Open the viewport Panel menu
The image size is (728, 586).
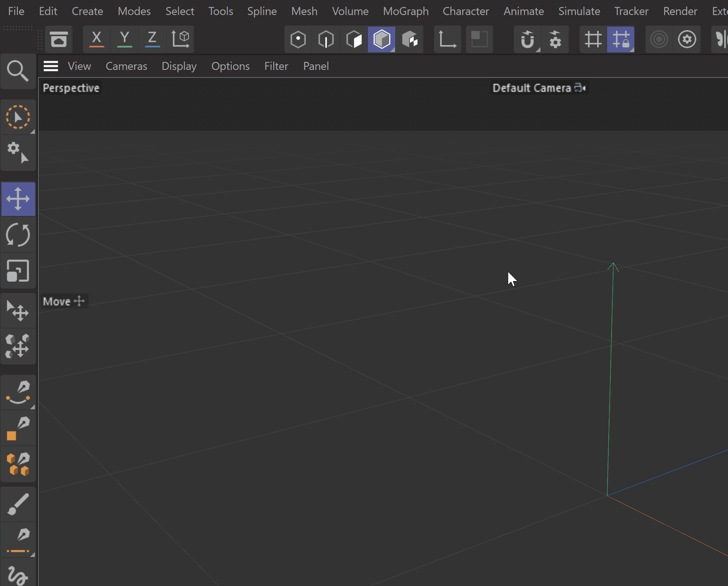[x=316, y=66]
